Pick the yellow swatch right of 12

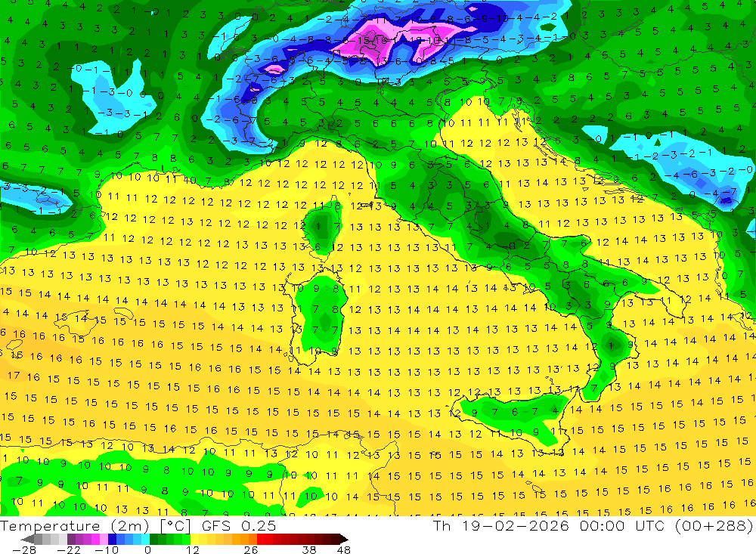pyautogui.click(x=194, y=539)
